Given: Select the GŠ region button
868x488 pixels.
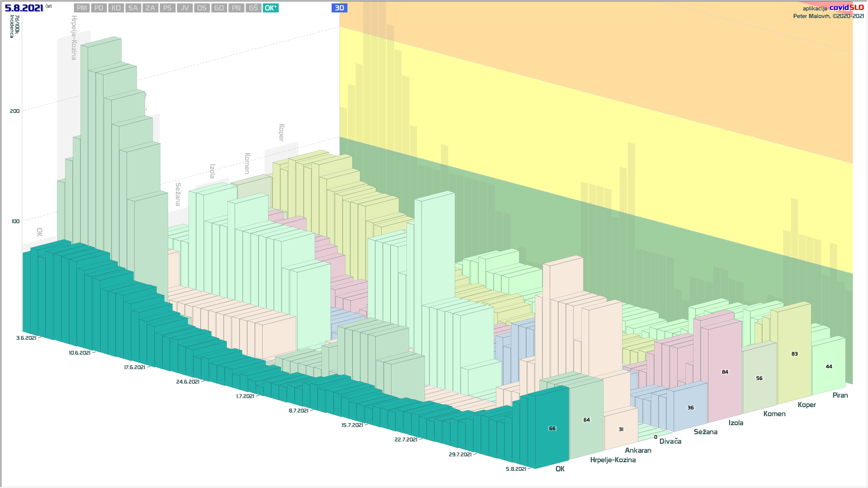Looking at the screenshot, I should pyautogui.click(x=254, y=8).
